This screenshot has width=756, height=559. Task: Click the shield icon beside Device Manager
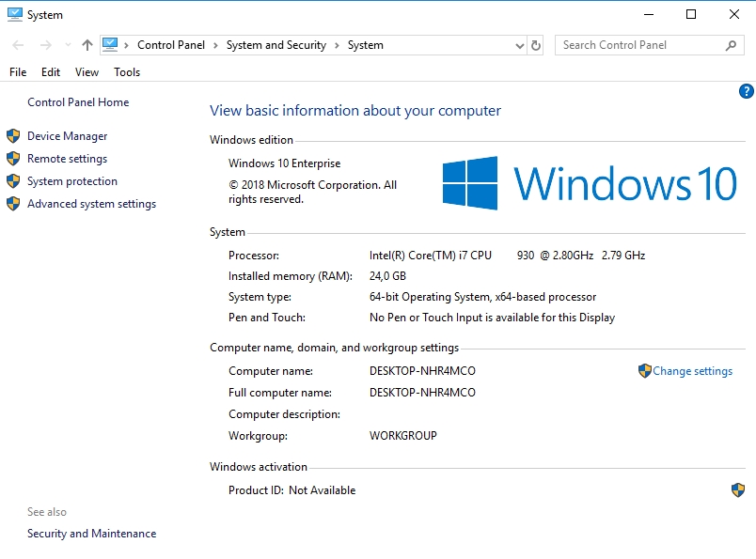click(x=13, y=136)
